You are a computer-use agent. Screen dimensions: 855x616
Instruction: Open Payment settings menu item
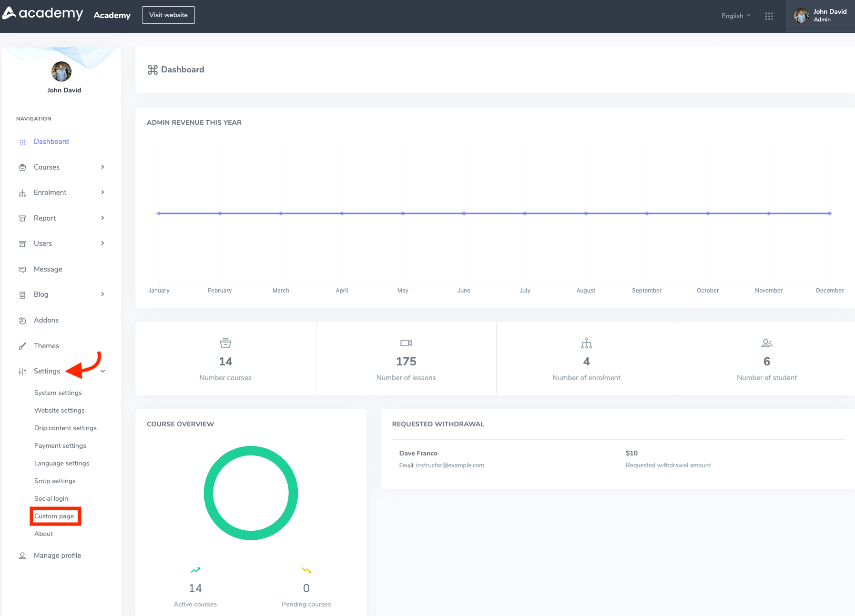60,445
